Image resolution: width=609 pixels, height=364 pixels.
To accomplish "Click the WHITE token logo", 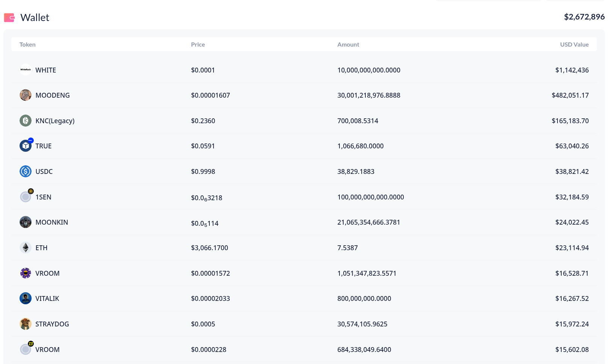I will pos(25,70).
